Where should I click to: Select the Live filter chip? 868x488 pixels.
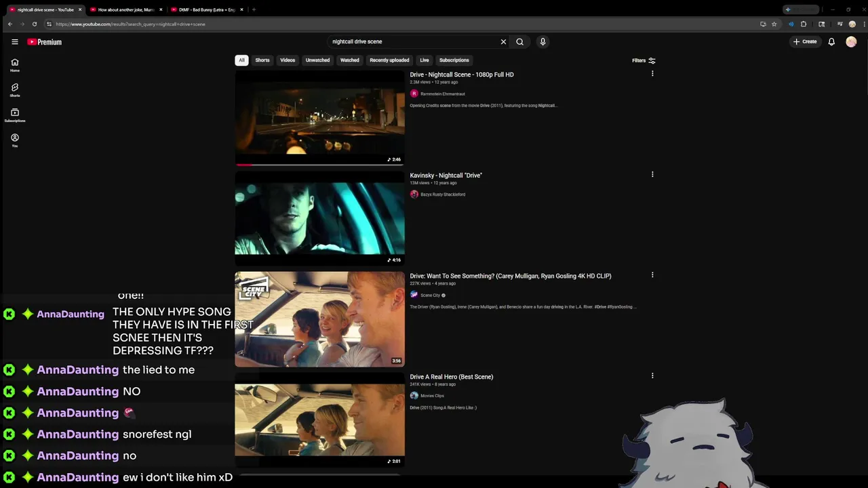click(x=425, y=60)
